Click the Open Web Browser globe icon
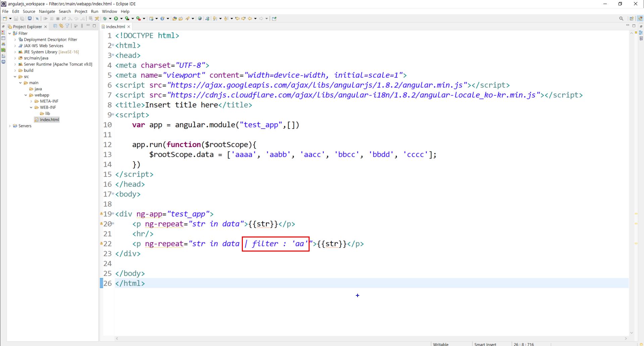 [x=200, y=19]
